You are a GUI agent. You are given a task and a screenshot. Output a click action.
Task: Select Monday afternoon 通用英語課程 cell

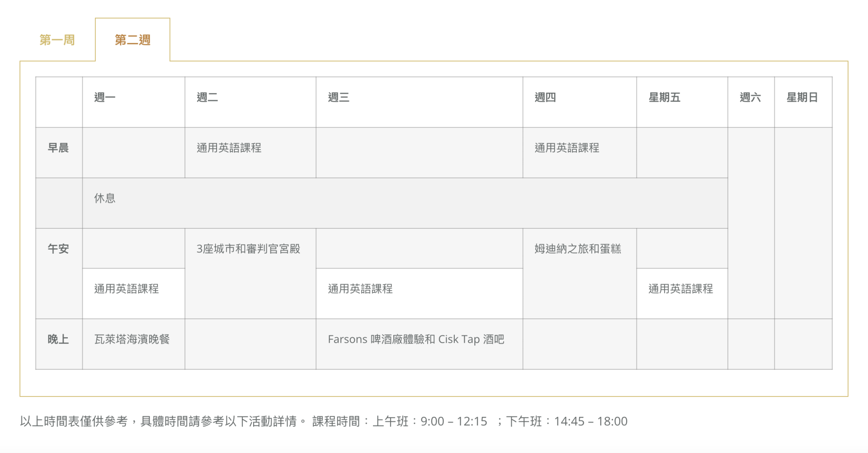tap(127, 289)
